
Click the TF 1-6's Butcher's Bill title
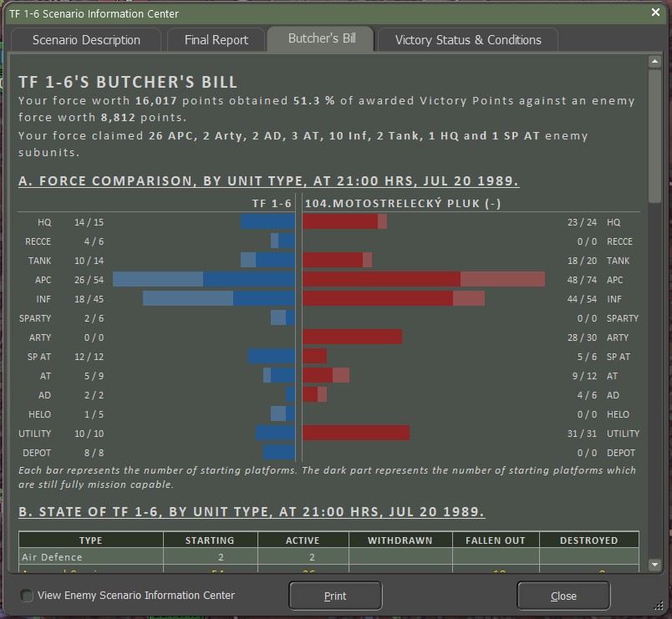click(x=128, y=82)
